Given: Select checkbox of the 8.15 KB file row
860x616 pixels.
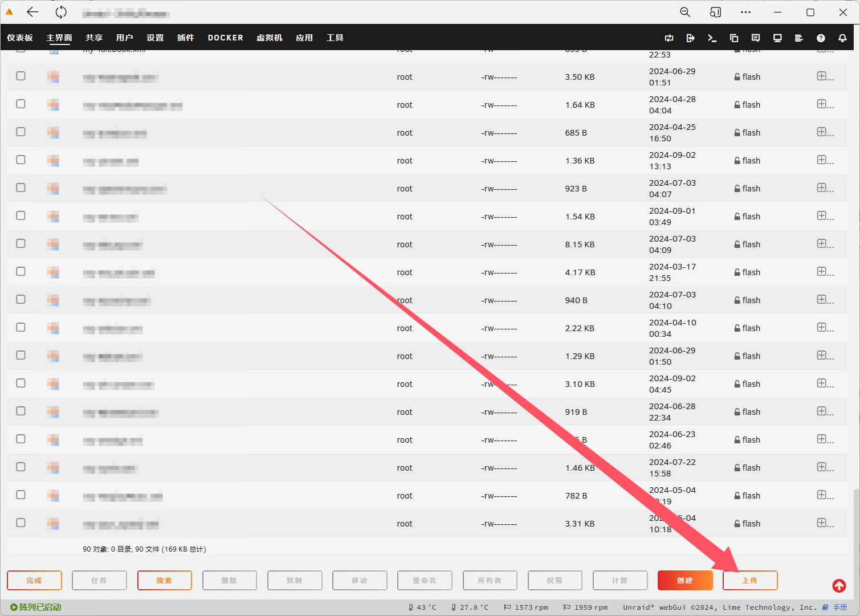Looking at the screenshot, I should click(21, 243).
